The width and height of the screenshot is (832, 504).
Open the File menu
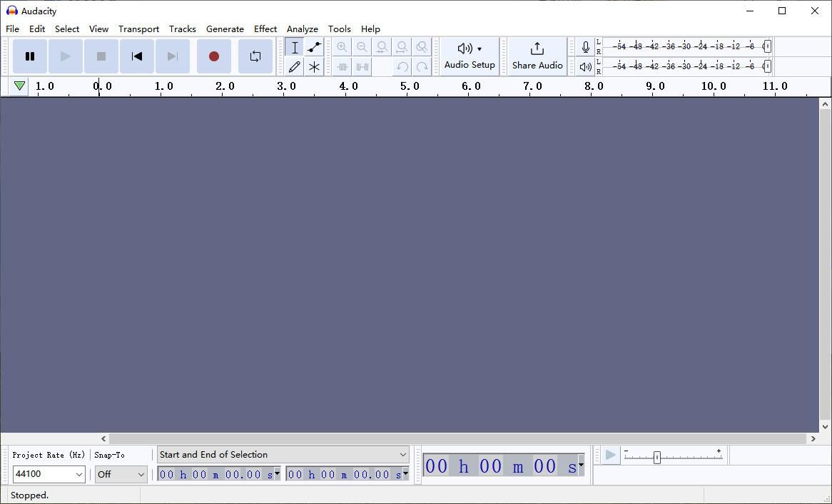click(x=12, y=29)
